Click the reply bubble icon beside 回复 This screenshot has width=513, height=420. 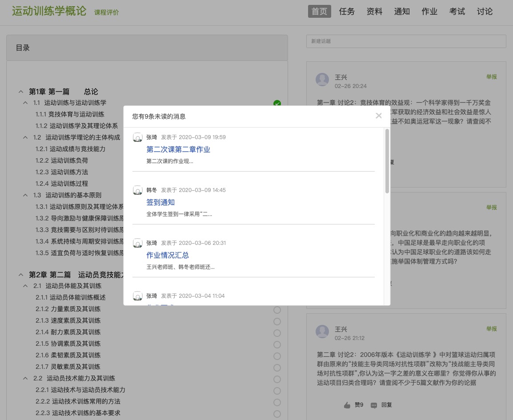pos(374,405)
